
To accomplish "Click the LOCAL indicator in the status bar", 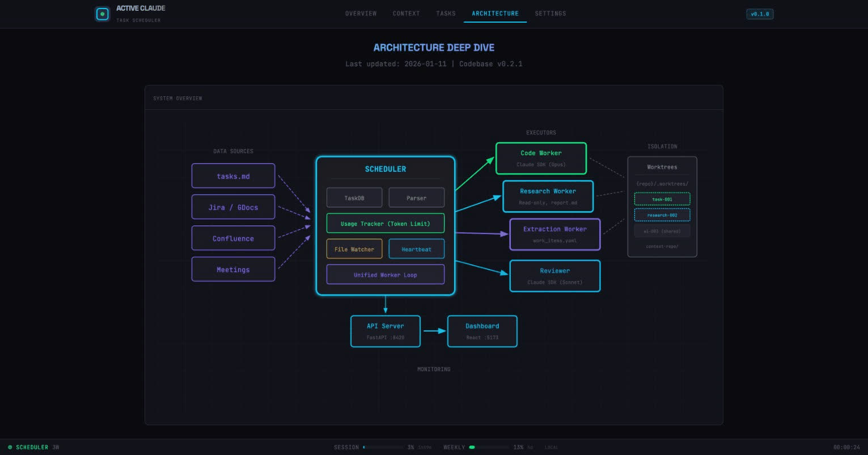I will click(x=551, y=447).
